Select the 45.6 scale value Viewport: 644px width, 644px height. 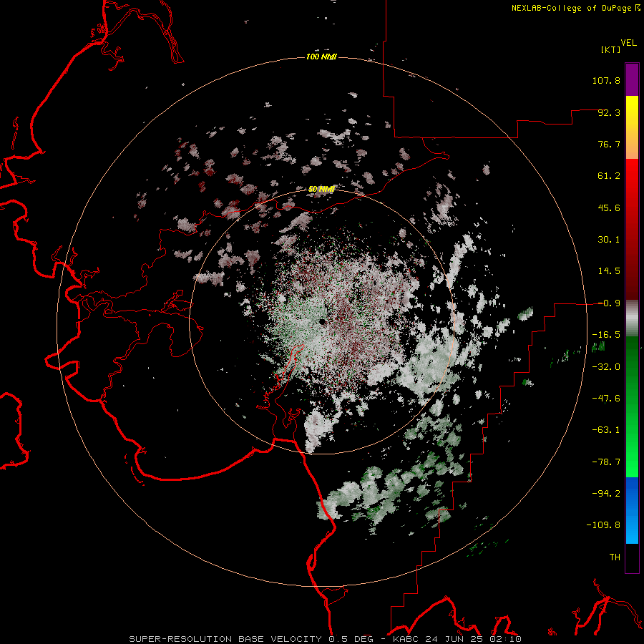609,208
